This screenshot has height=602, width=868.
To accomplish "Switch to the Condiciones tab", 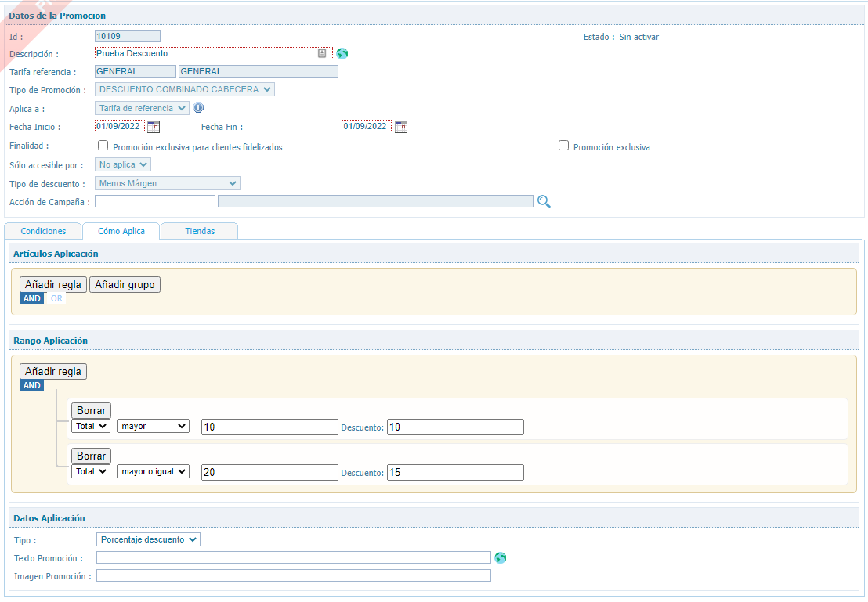I will 43,231.
